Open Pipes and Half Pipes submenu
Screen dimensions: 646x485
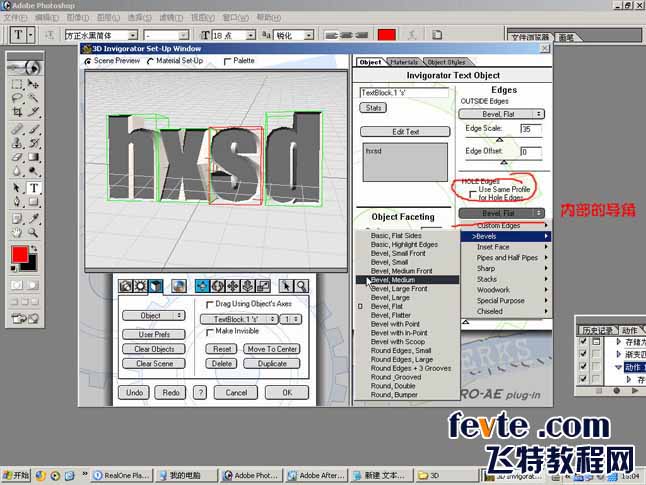[506, 258]
